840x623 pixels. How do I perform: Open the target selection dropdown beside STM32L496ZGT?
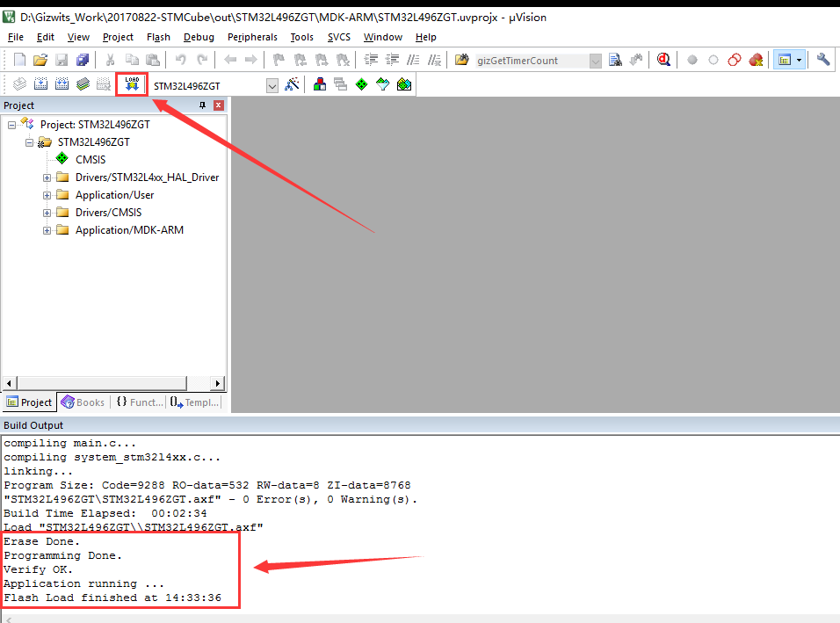click(271, 83)
